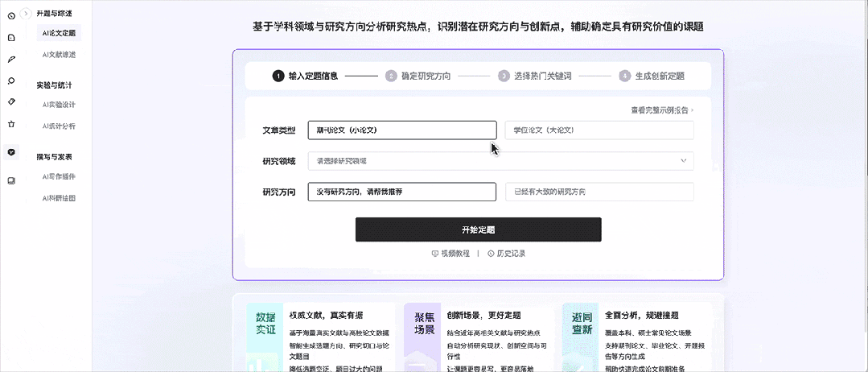Click the tag icon in left rail
The height and width of the screenshot is (372, 868).
11,102
